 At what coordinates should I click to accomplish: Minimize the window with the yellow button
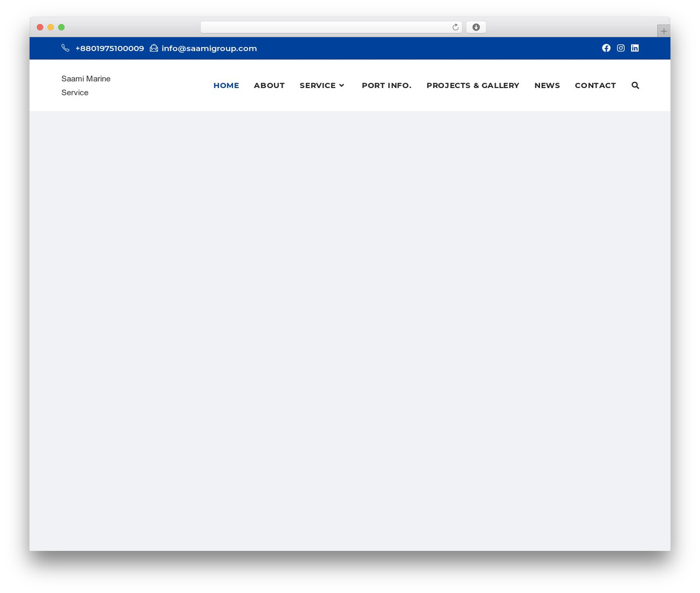(x=51, y=27)
